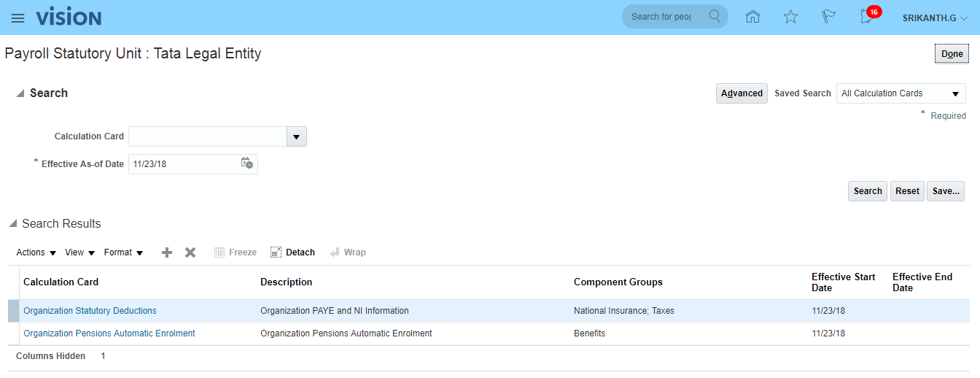
Task: Open the Format menu
Action: 123,252
